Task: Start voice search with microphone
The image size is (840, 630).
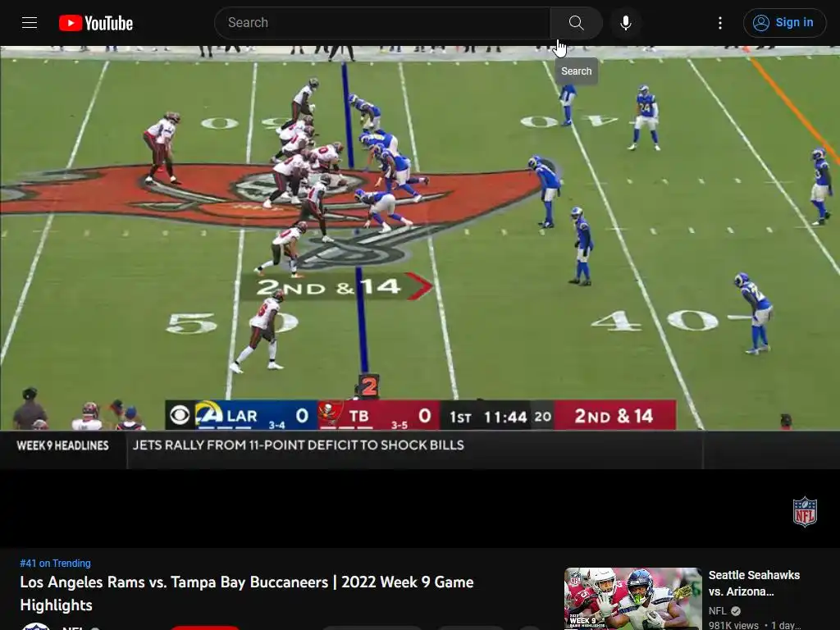Action: point(626,22)
